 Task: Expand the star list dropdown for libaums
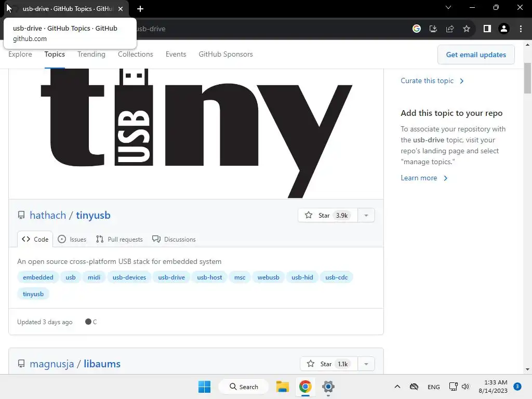coord(366,364)
